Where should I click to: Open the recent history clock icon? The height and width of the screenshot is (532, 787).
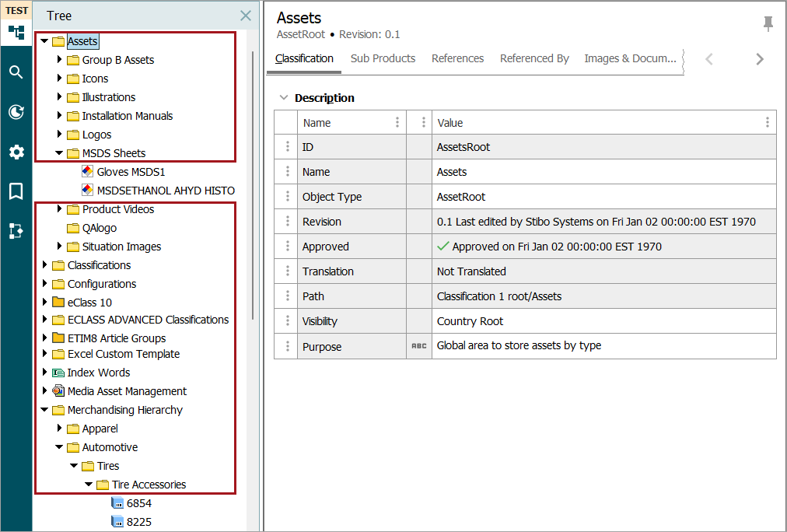click(x=16, y=112)
